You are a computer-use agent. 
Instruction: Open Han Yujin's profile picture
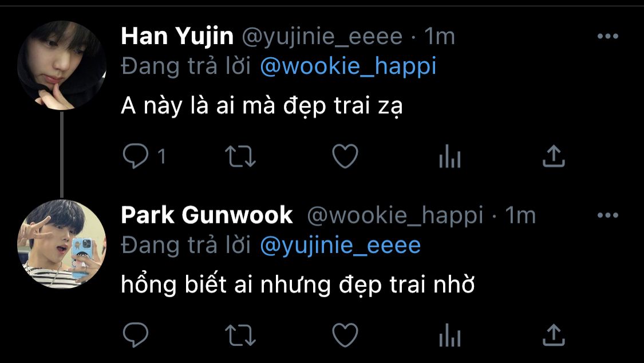pyautogui.click(x=62, y=66)
